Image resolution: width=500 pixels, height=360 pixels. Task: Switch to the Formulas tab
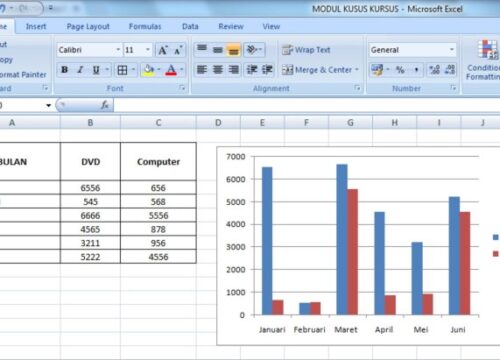pos(145,27)
